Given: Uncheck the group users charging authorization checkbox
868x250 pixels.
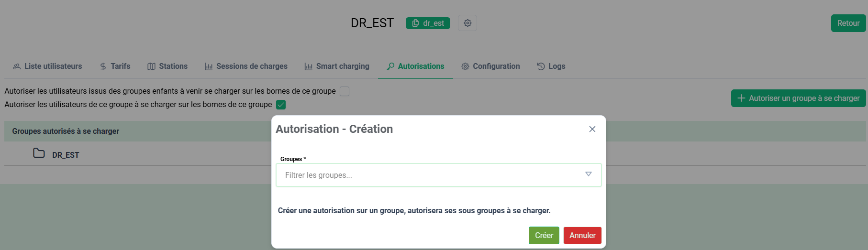Looking at the screenshot, I should pyautogui.click(x=281, y=105).
